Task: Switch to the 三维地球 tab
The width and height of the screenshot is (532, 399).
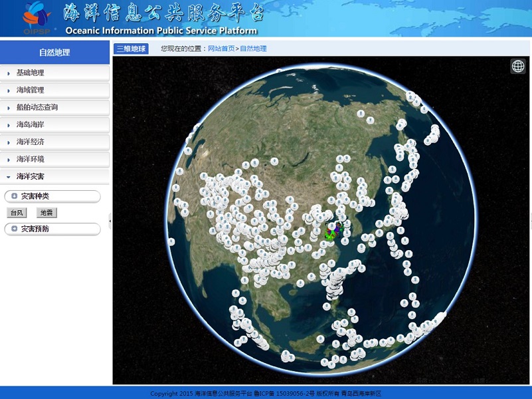Action: click(131, 49)
